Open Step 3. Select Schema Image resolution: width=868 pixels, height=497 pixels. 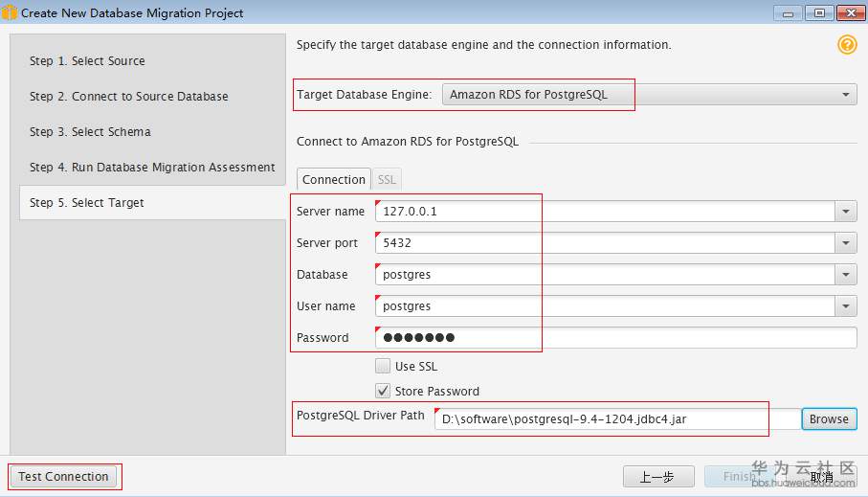(x=90, y=132)
